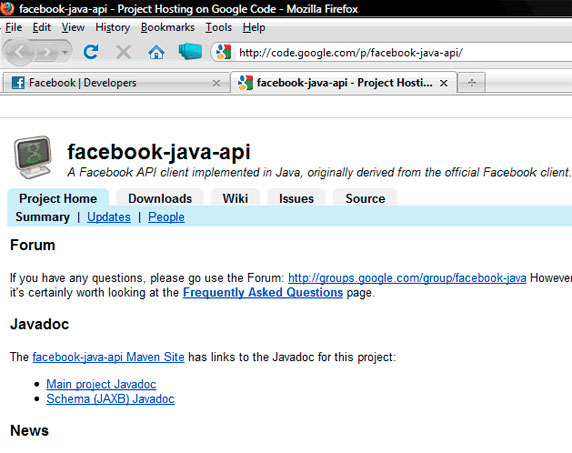Click the Javadoc section heading

click(x=39, y=324)
